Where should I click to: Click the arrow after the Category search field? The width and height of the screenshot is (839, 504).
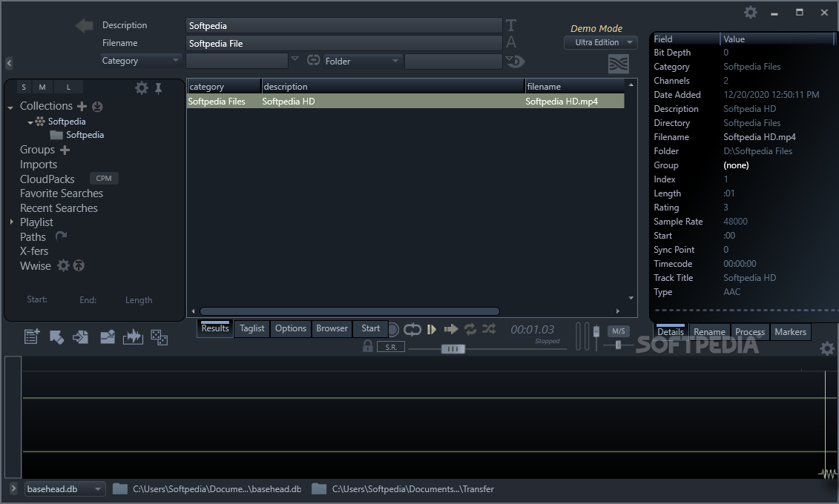pyautogui.click(x=295, y=59)
